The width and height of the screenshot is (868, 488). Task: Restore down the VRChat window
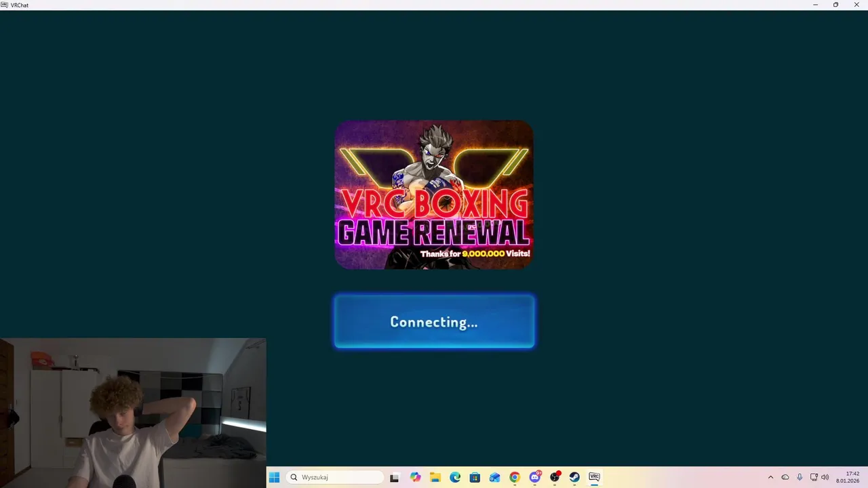click(x=835, y=5)
